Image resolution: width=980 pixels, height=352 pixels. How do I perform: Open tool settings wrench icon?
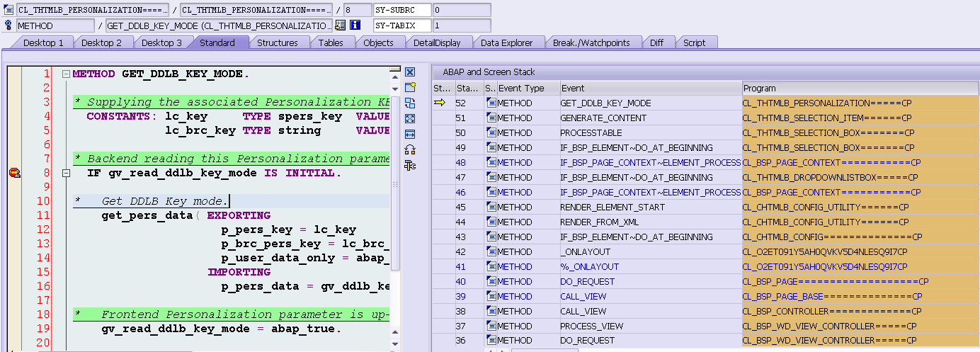pyautogui.click(x=409, y=165)
